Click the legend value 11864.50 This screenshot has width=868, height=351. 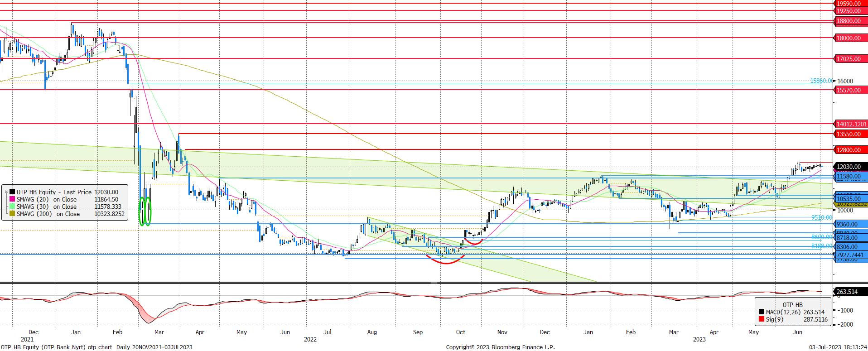click(x=106, y=199)
